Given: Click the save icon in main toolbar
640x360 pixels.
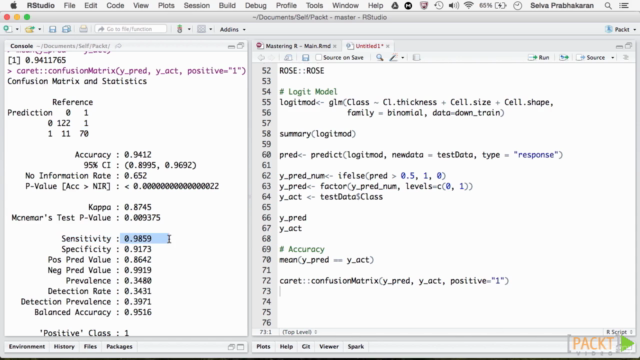Looking at the screenshot, I should point(52,29).
